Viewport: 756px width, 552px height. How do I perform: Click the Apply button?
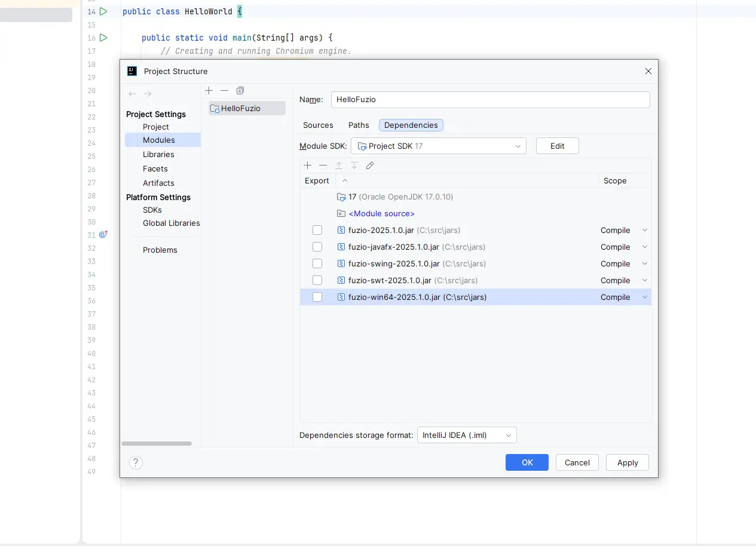[x=628, y=462]
